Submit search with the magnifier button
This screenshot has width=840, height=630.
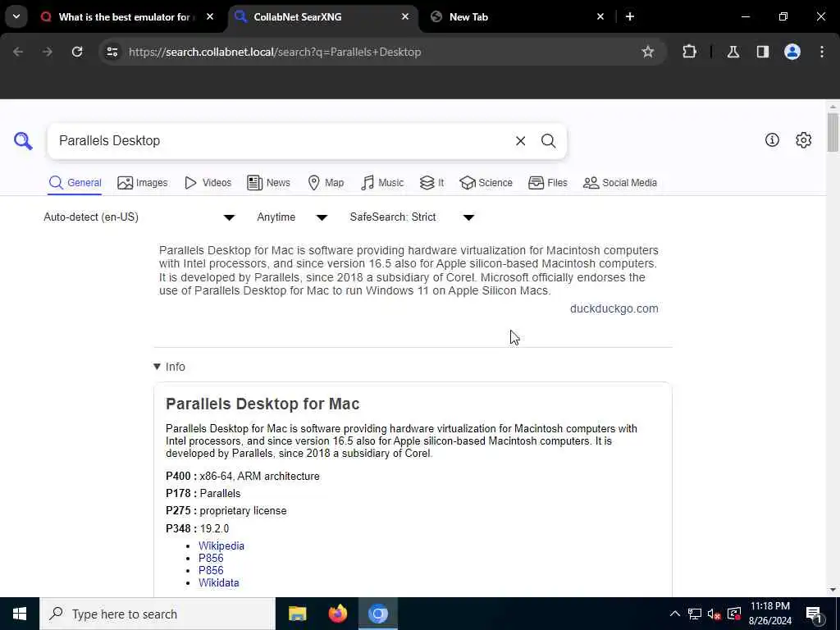coord(548,141)
